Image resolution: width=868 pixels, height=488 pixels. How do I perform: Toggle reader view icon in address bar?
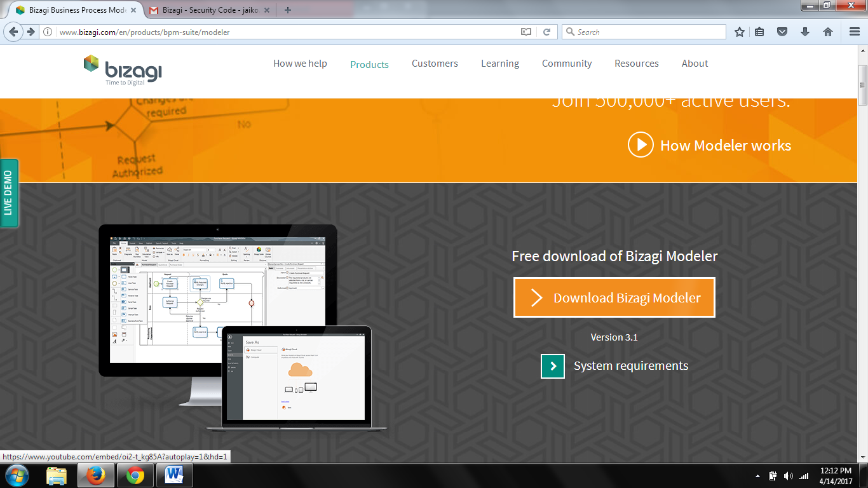click(x=526, y=32)
